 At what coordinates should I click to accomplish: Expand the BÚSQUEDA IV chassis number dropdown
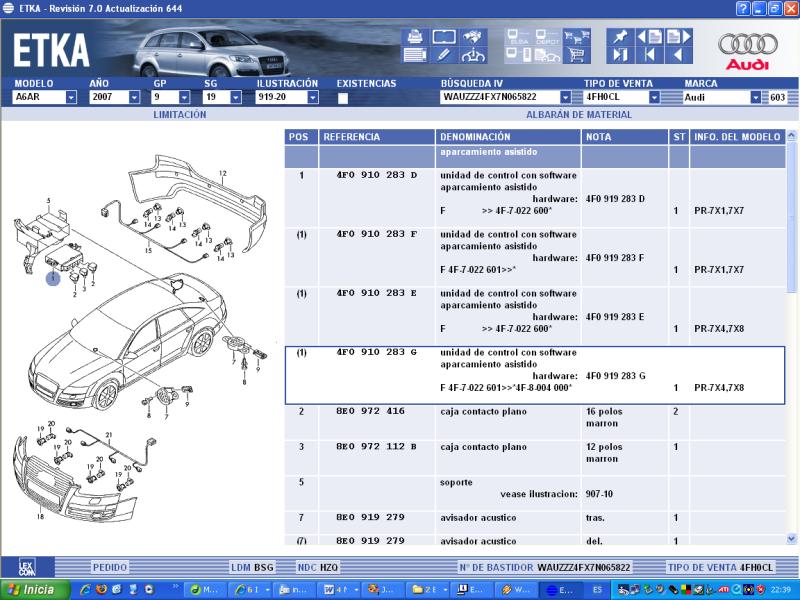pos(565,97)
